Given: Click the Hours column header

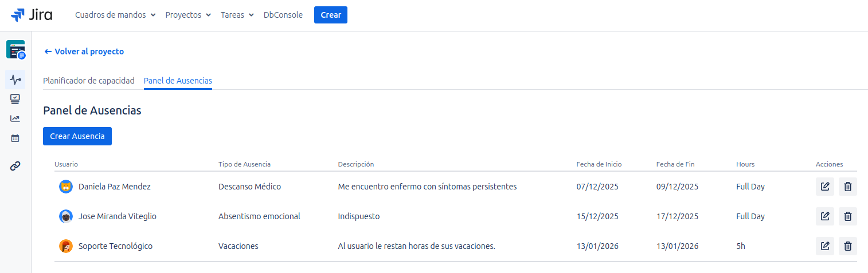Looking at the screenshot, I should tap(745, 164).
